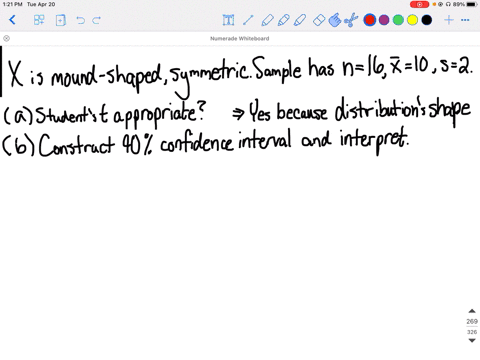This screenshot has width=480, height=360.
Task: Tap the back chevron to exit the note
Action: [x=12, y=20]
